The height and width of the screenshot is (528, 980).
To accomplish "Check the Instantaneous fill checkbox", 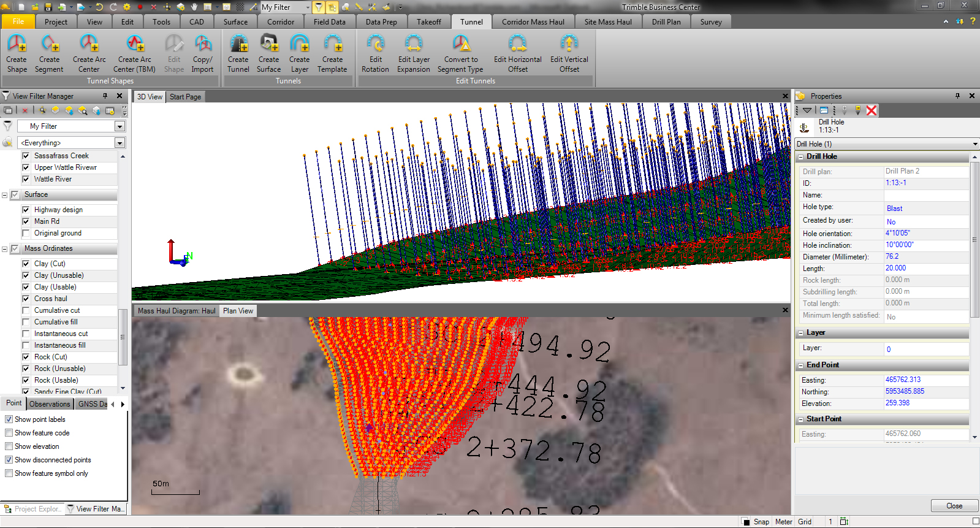I will 26,345.
